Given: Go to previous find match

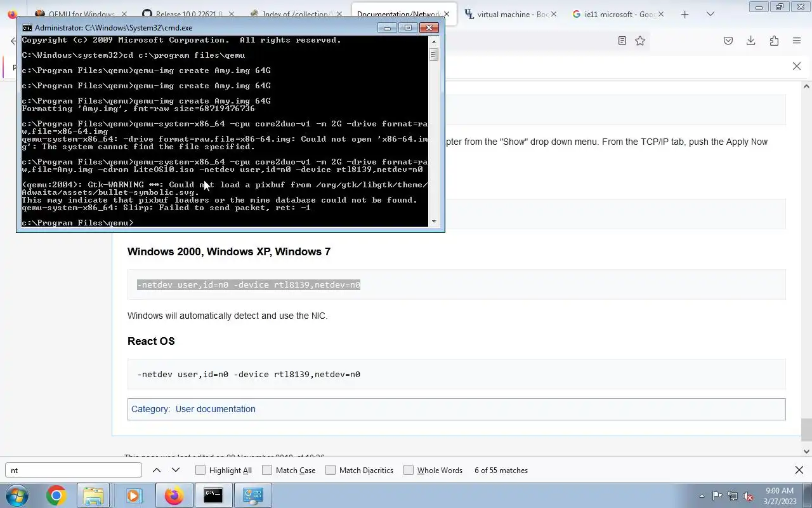Looking at the screenshot, I should [157, 470].
